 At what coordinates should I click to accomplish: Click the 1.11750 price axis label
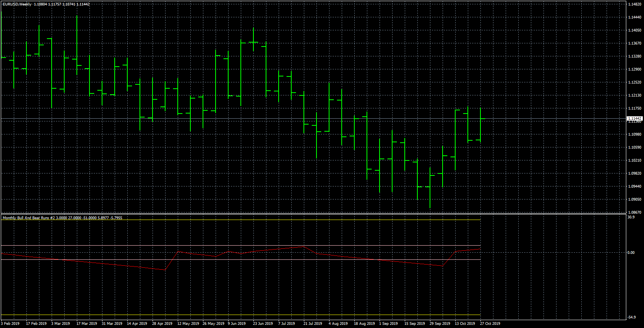coord(635,108)
